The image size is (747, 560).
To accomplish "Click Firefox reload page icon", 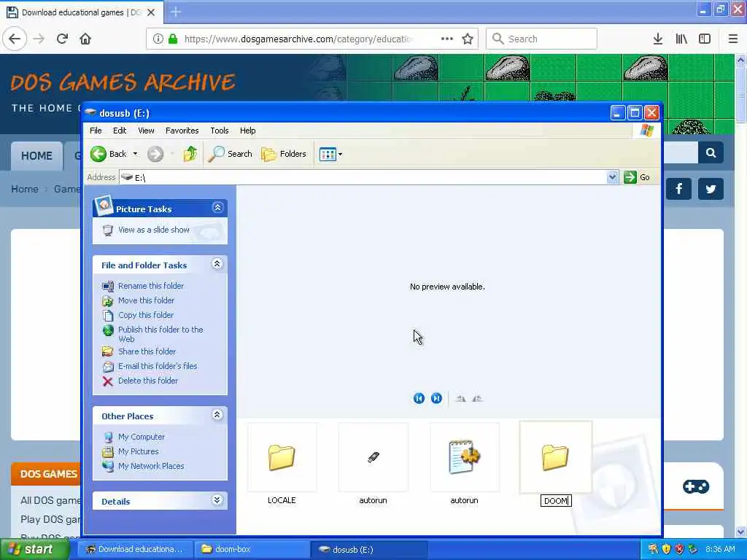I will pos(62,39).
